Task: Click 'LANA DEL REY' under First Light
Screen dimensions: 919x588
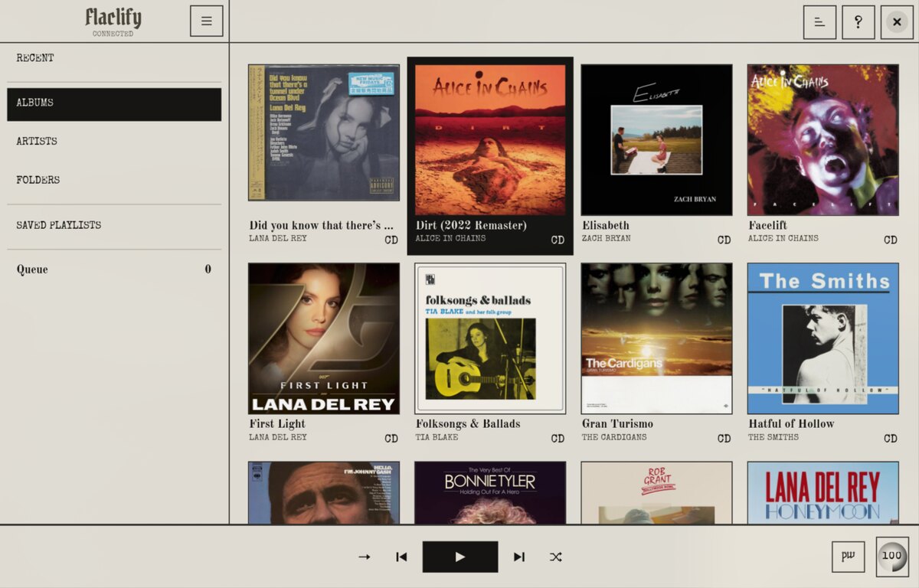Action: [278, 437]
